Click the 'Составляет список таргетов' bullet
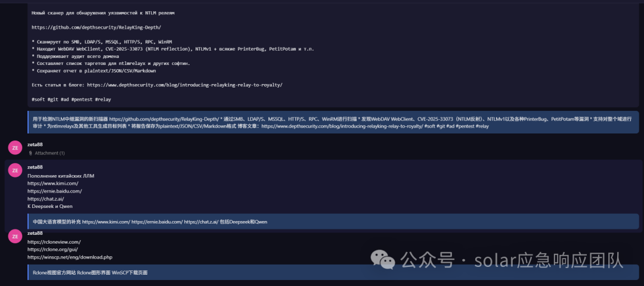This screenshot has width=644, height=286. (x=111, y=64)
